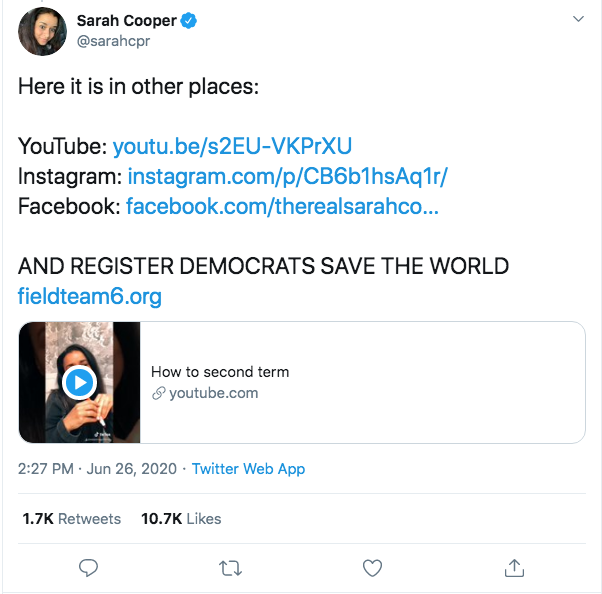602x594 pixels.
Task: Expand the tweet options chevron
Action: tap(578, 18)
